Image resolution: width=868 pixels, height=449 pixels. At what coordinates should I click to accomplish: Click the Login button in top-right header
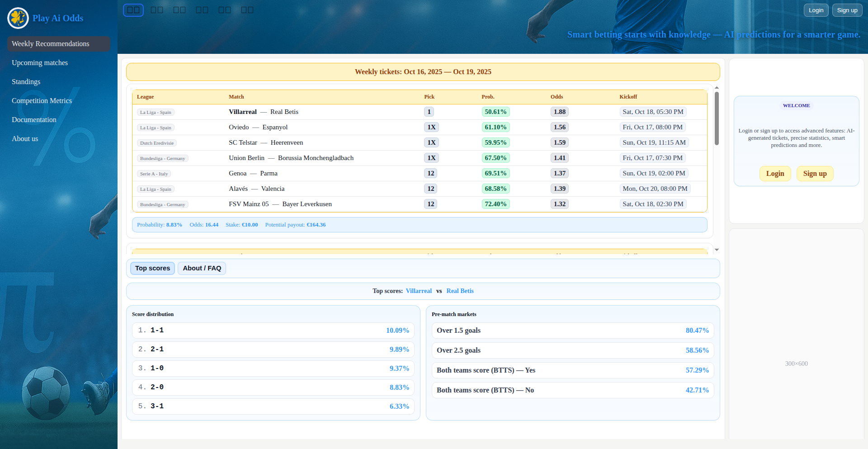point(816,10)
